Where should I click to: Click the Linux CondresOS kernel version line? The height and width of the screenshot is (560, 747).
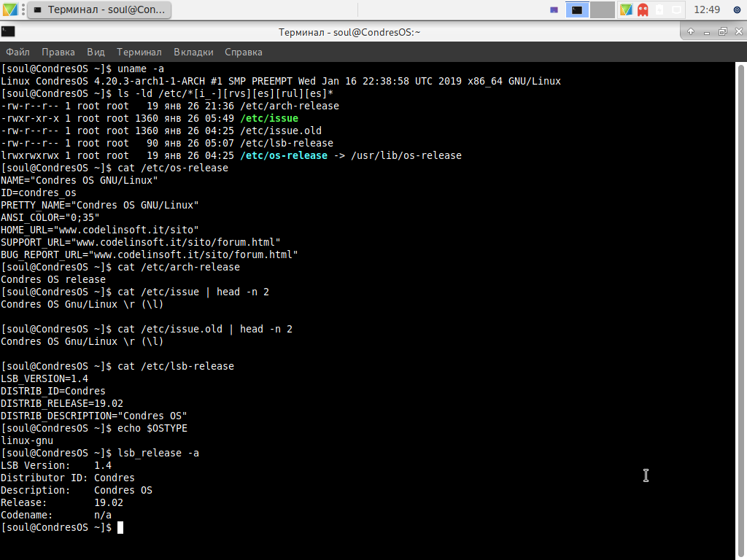pos(281,82)
